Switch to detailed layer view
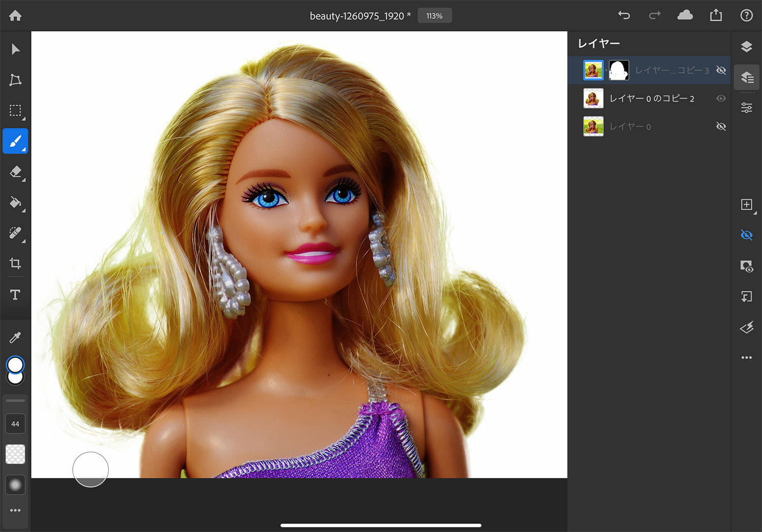 [747, 77]
